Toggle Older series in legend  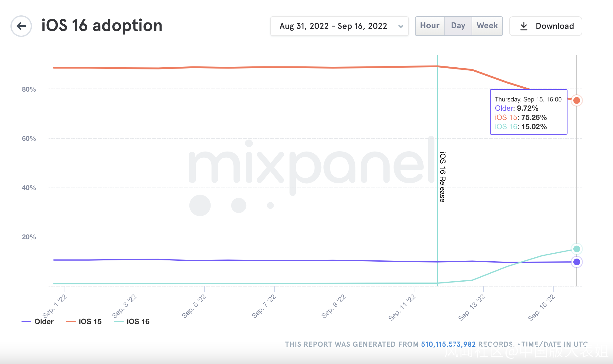coord(44,322)
